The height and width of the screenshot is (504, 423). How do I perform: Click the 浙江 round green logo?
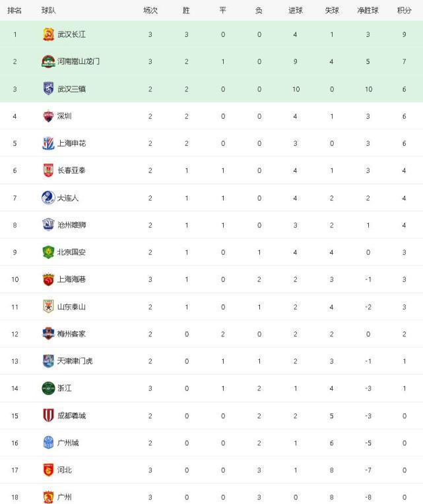click(48, 388)
